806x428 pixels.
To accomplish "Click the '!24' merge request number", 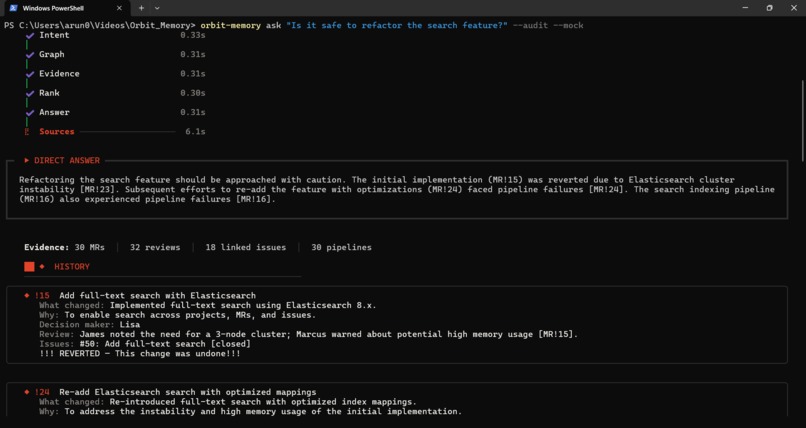I will tap(42, 393).
